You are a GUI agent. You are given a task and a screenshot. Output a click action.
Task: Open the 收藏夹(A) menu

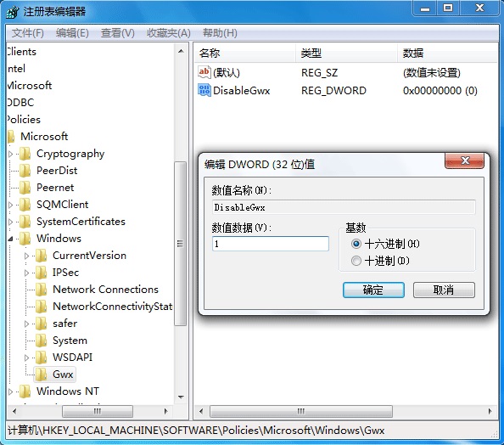coord(169,33)
